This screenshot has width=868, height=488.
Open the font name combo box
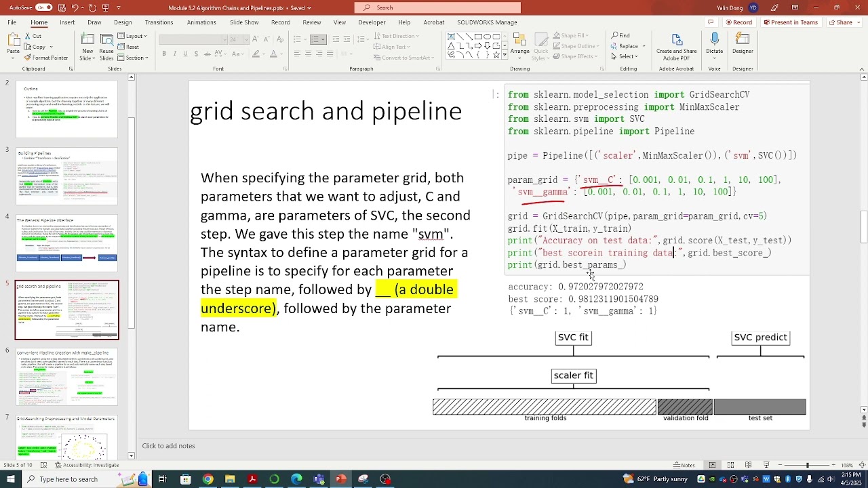(x=192, y=39)
